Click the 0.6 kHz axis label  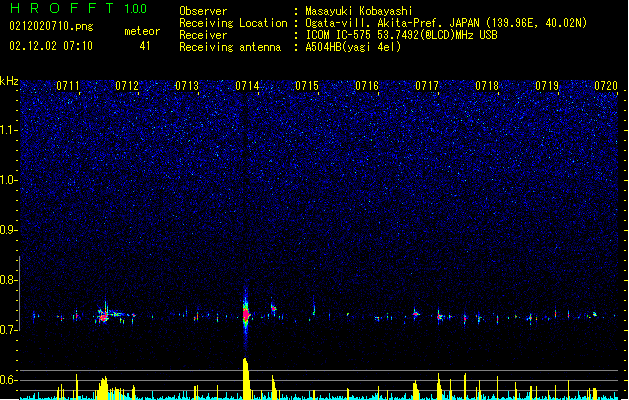click(x=8, y=380)
